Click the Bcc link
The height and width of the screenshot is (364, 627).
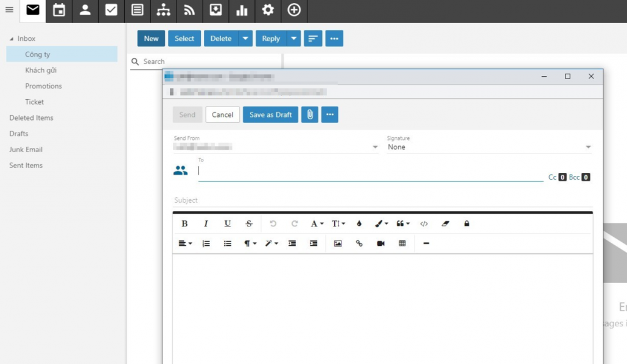(x=574, y=177)
